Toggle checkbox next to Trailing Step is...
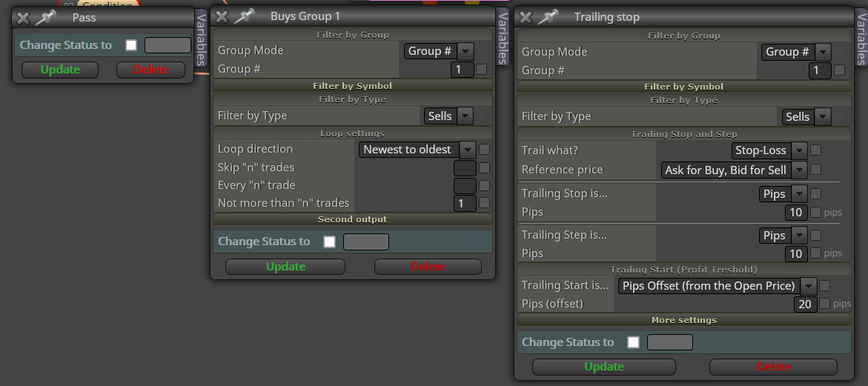 815,235
